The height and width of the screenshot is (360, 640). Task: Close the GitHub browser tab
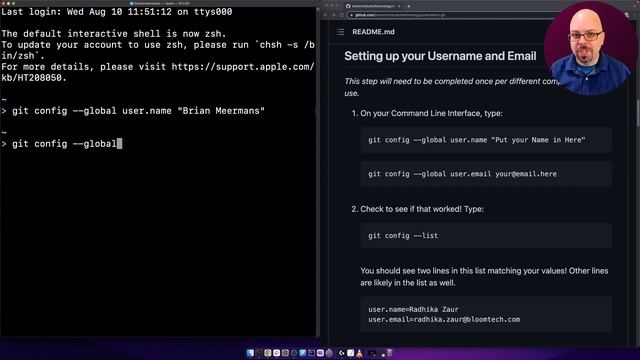[399, 6]
